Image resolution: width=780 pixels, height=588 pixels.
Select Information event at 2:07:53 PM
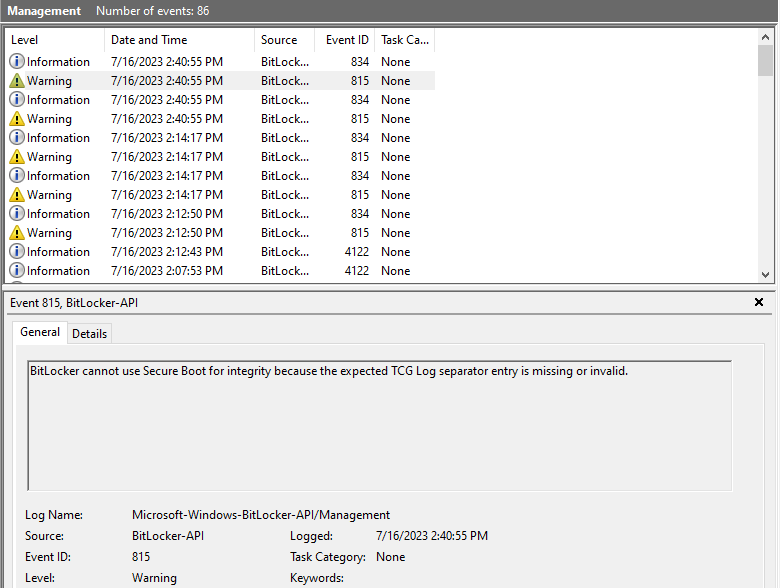(220, 270)
